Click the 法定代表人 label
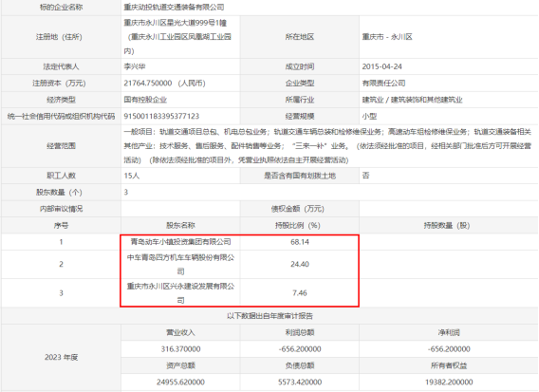Image resolution: width=539 pixels, height=392 pixels. [x=61, y=66]
